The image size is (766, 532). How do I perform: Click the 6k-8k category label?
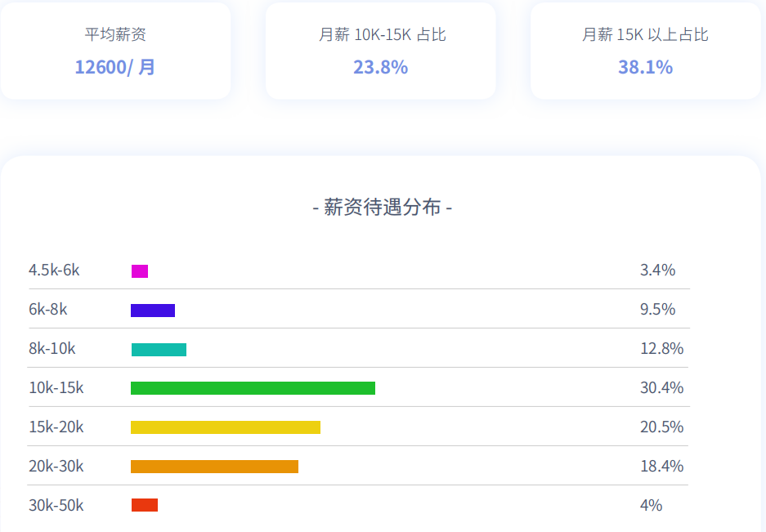click(x=46, y=309)
